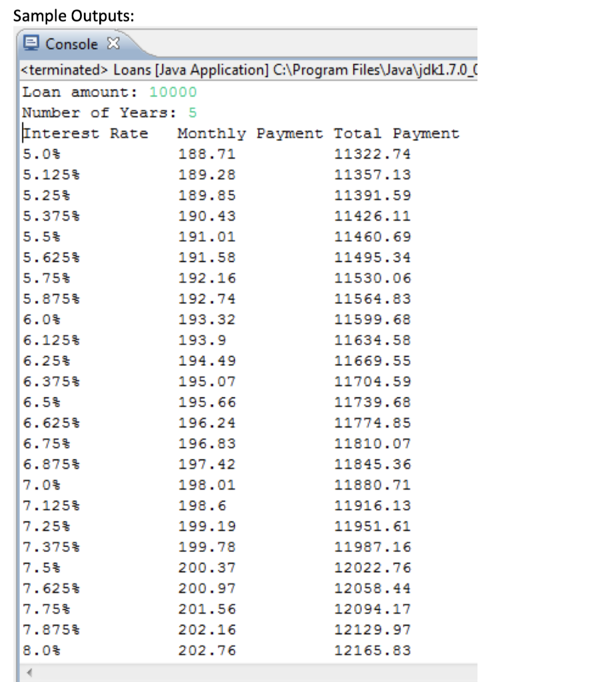Click the 6.25% interest rate

(x=46, y=360)
